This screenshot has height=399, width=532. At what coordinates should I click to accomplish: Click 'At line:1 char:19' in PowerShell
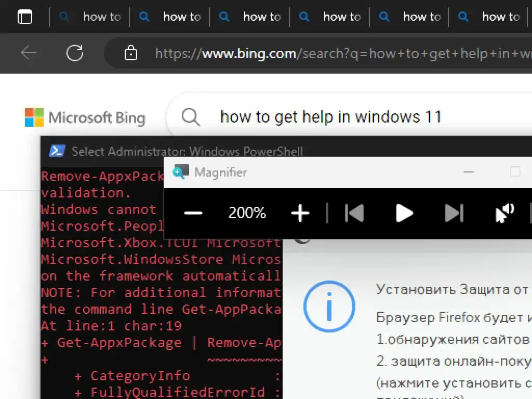tap(111, 326)
